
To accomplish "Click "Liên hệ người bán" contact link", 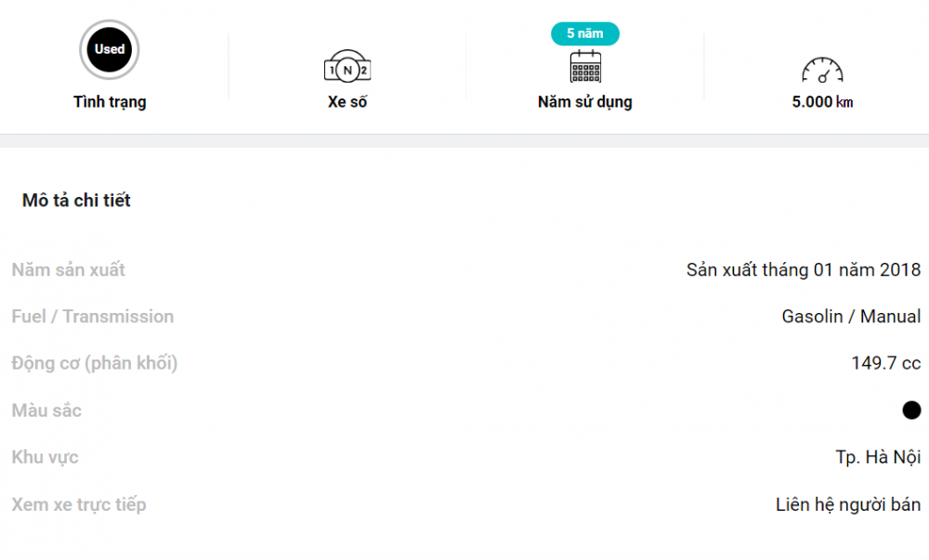I will click(848, 505).
